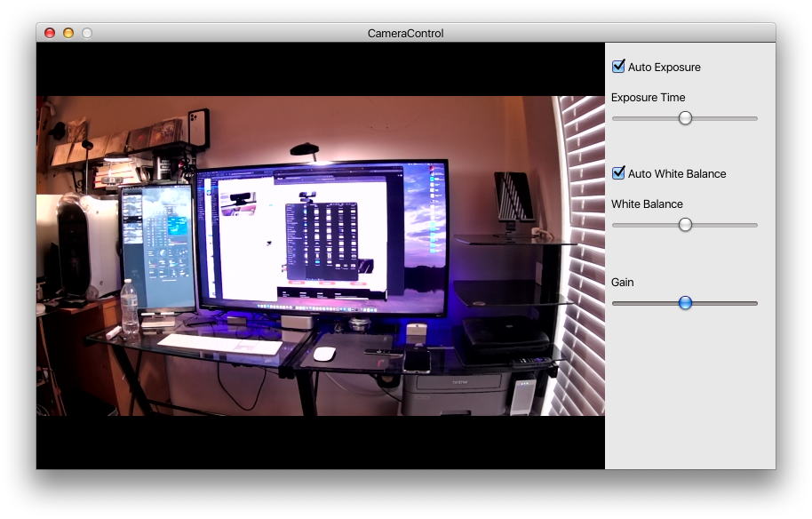Click the far left end of Gain slider track
The image size is (812, 519).
pos(615,303)
